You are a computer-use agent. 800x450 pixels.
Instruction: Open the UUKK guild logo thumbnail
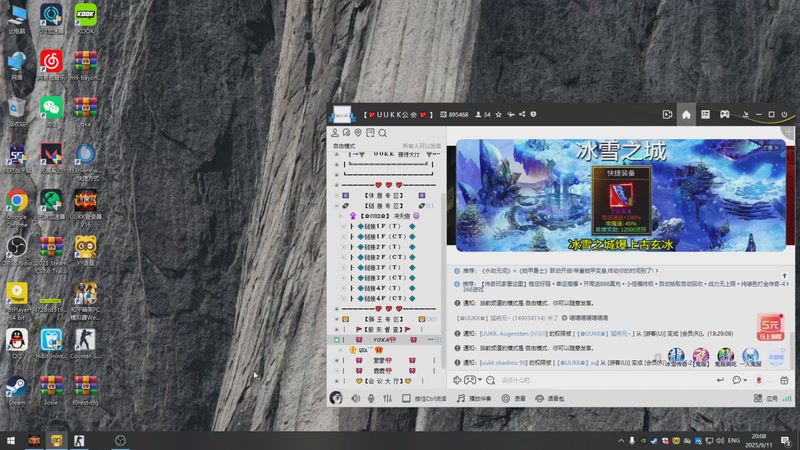(342, 115)
